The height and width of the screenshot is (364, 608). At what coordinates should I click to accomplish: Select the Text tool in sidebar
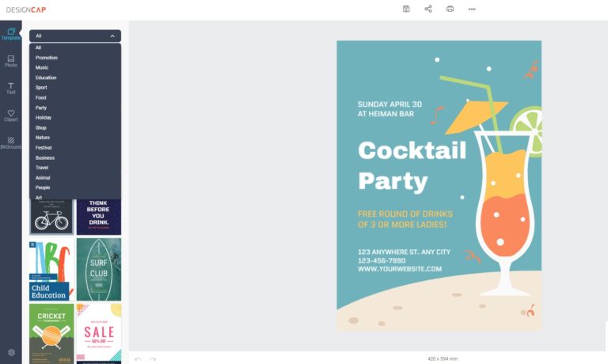coord(11,88)
